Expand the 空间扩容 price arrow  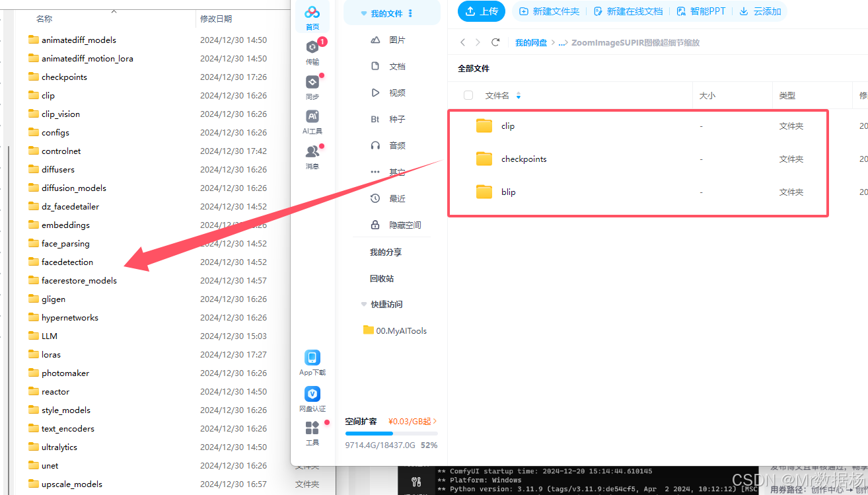pos(435,421)
